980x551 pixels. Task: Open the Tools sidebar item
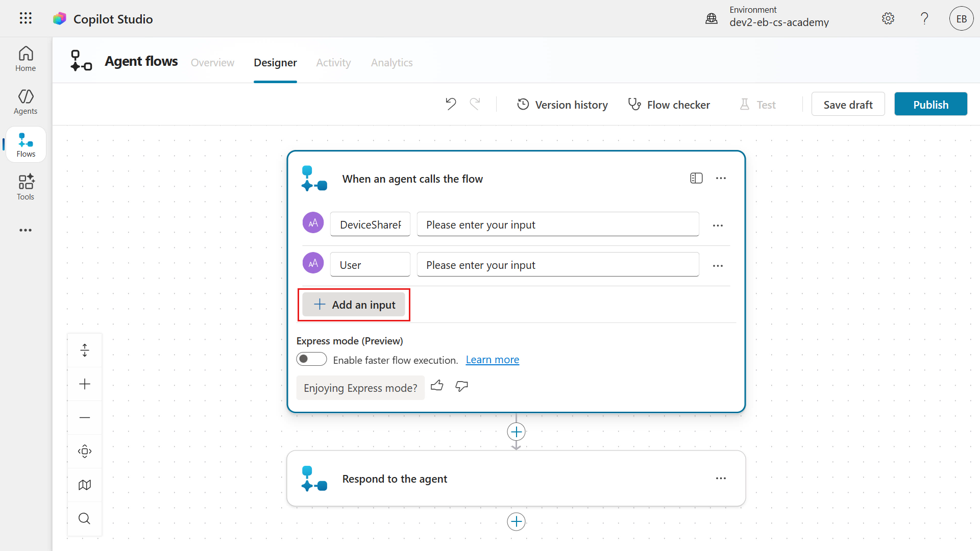tap(26, 187)
